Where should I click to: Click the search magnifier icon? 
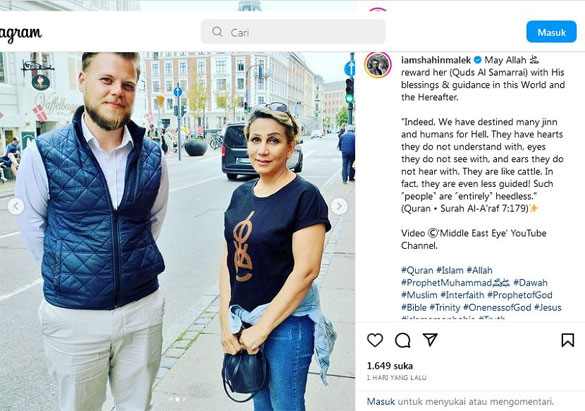pos(217,32)
